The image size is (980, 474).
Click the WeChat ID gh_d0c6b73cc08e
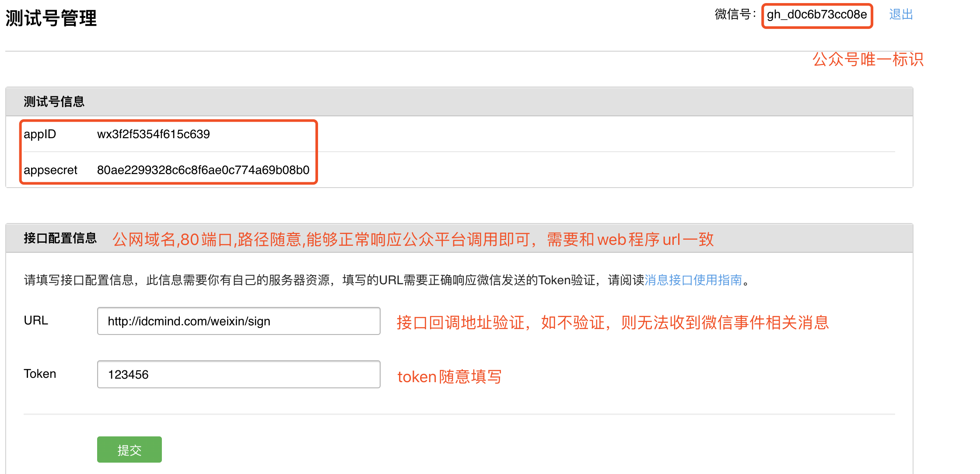pyautogui.click(x=816, y=15)
